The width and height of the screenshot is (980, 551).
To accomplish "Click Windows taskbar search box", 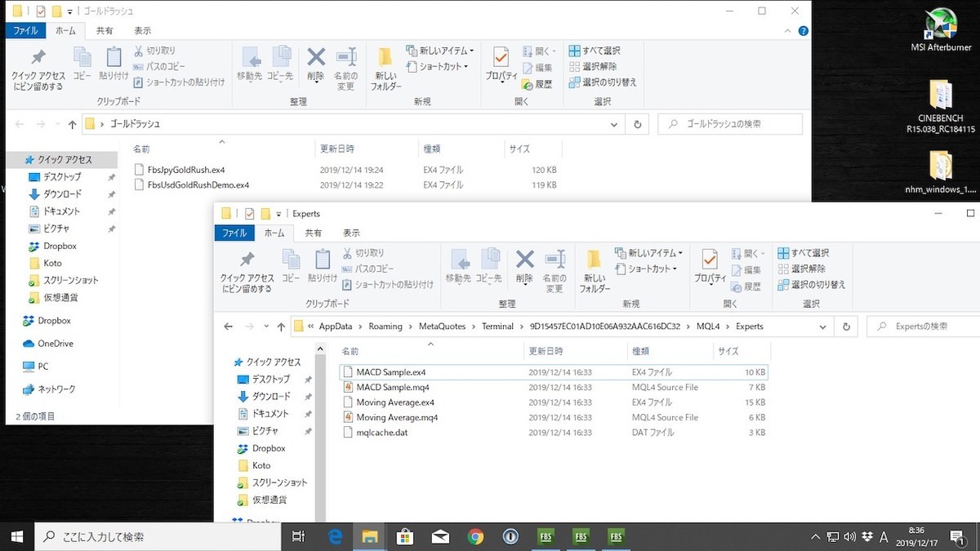I will [x=156, y=536].
